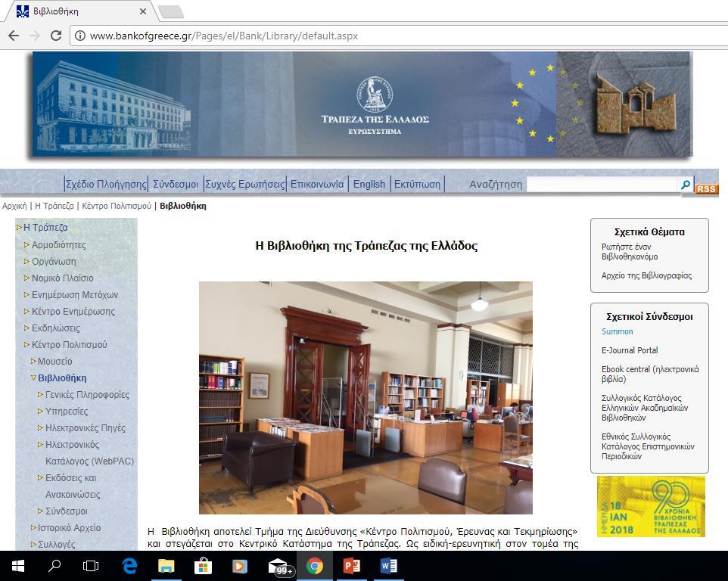The width and height of the screenshot is (728, 581).
Task: Expand the Οργάνωση arrow
Action: [x=27, y=261]
